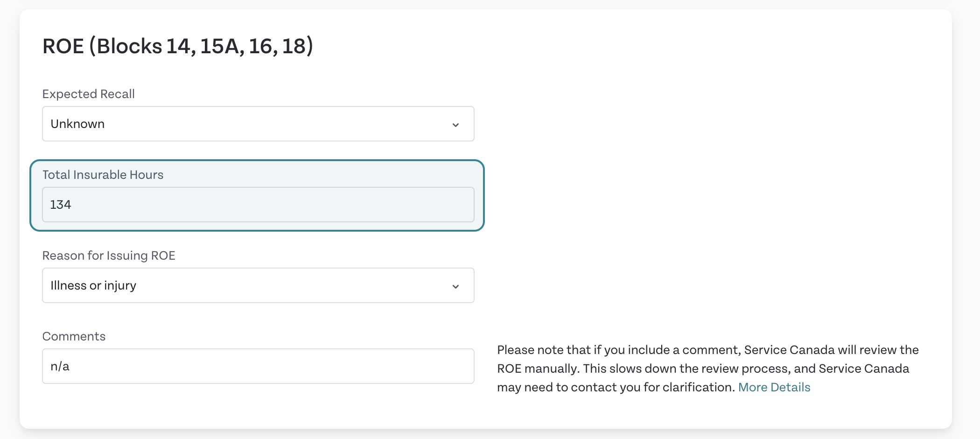Click the Reason for Issuing ROE label

point(109,255)
